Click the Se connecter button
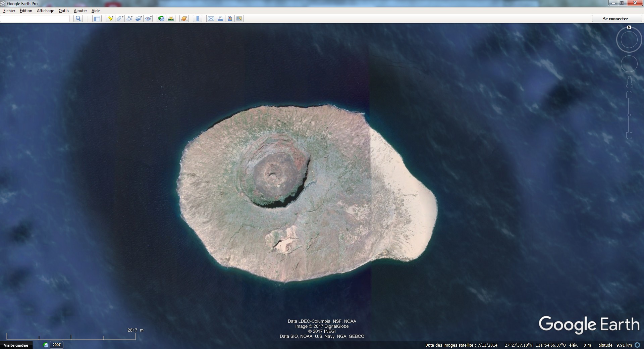Viewport: 644px width, 349px height. pos(615,19)
